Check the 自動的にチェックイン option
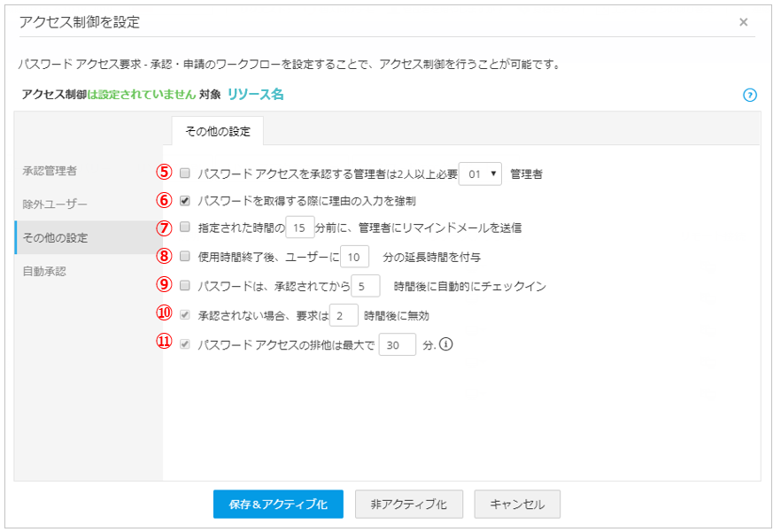This screenshot has height=532, width=781. pyautogui.click(x=185, y=285)
